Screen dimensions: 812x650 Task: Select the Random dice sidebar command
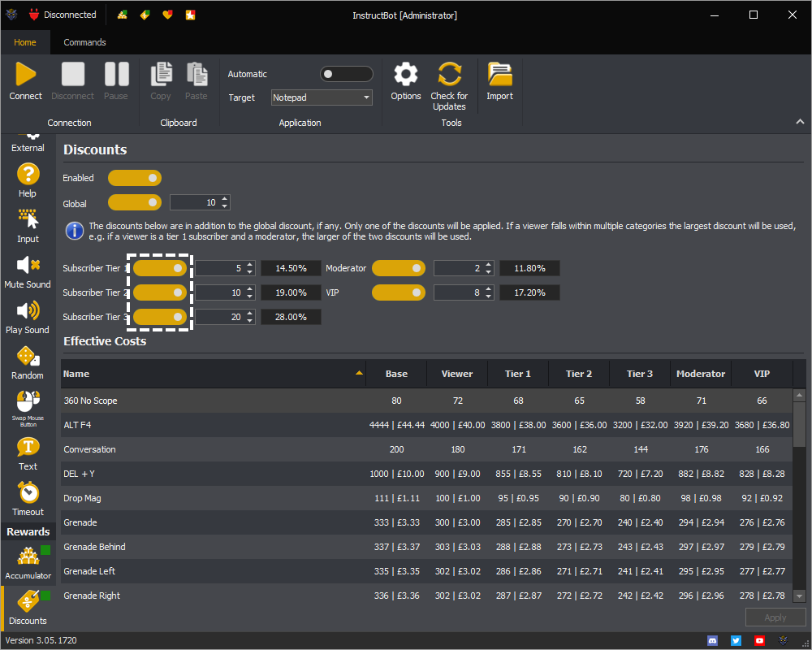pyautogui.click(x=28, y=362)
